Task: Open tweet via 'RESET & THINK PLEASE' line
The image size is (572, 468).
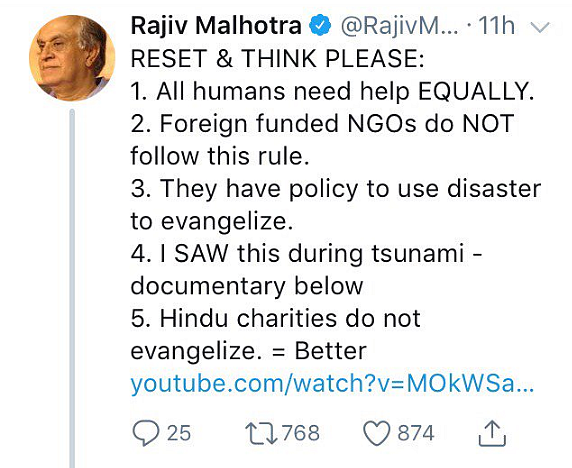Action: (x=277, y=58)
